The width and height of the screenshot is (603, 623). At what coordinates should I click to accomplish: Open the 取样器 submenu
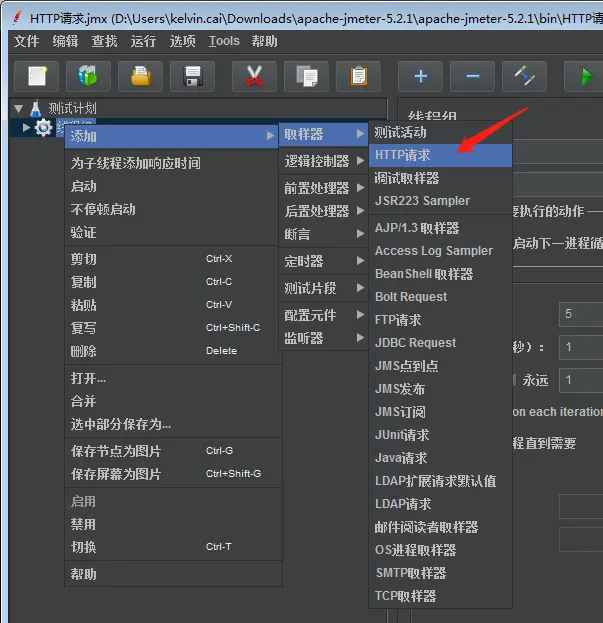324,134
